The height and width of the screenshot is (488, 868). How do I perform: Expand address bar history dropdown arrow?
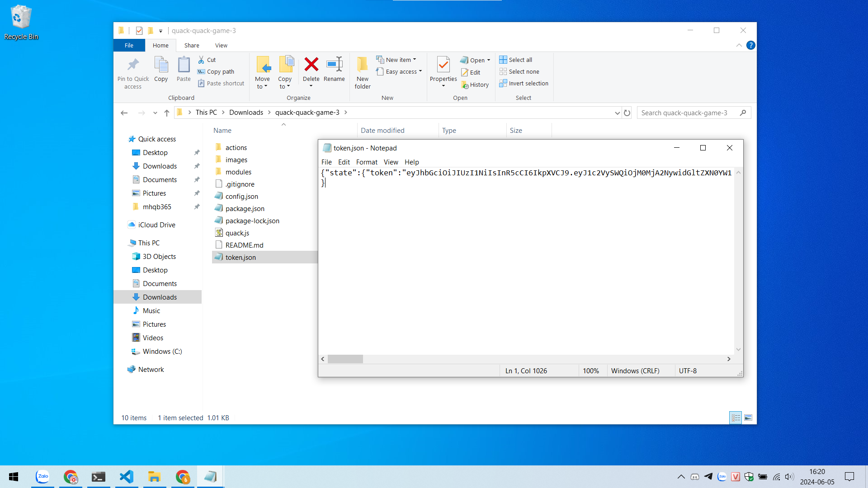tap(617, 113)
